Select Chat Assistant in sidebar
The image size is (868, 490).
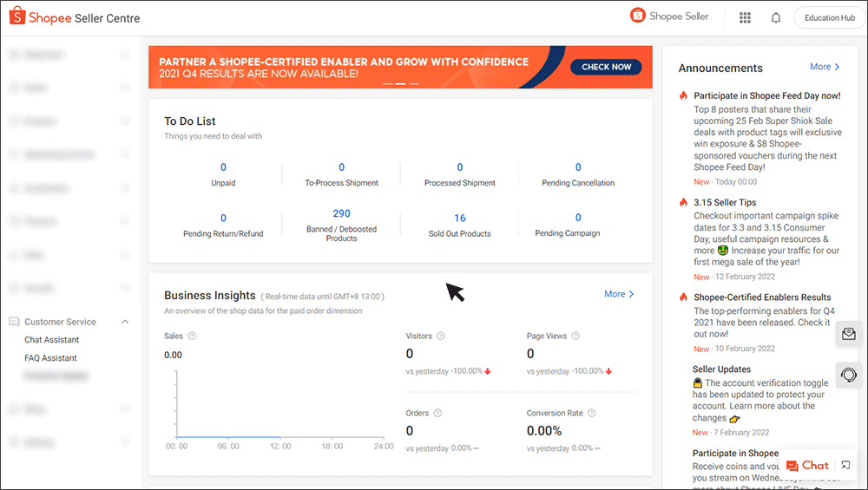tap(52, 340)
